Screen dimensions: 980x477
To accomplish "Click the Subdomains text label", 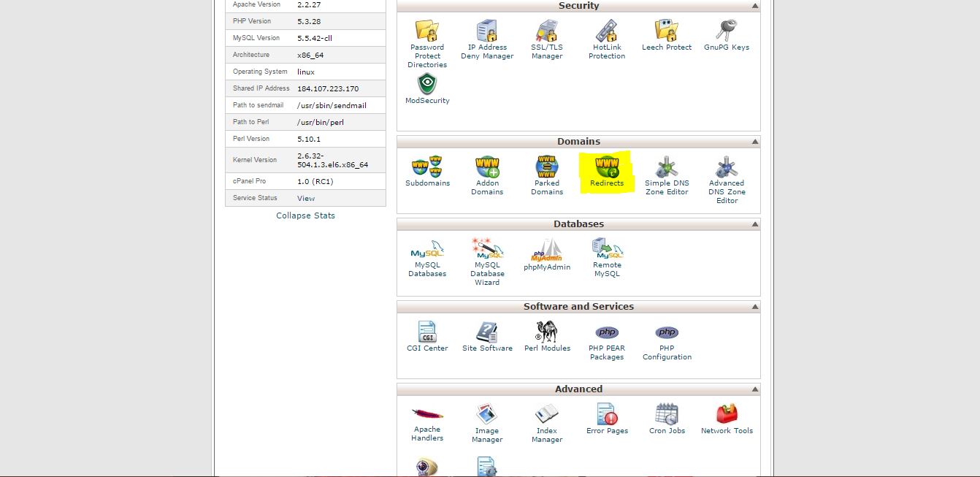I will [x=427, y=183].
